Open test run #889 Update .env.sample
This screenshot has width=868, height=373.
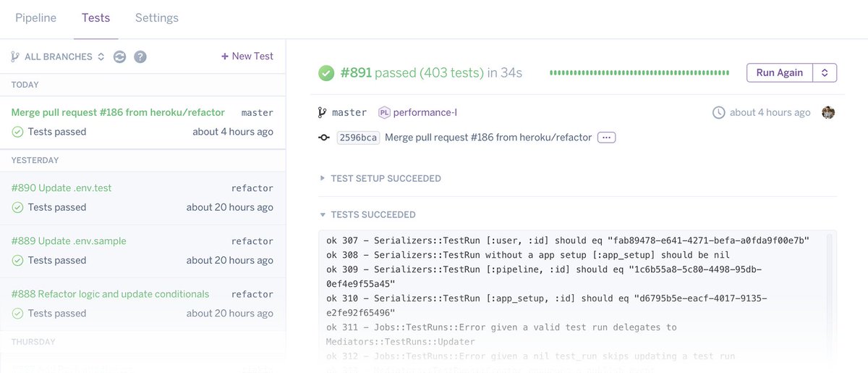(142, 251)
